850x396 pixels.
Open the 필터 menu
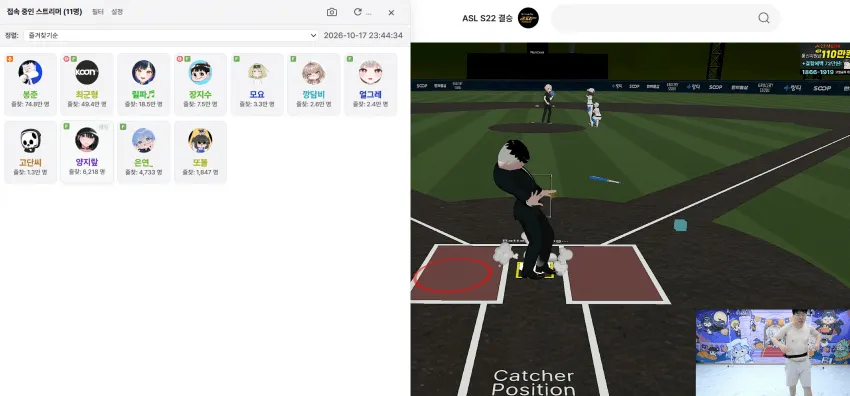tap(98, 11)
